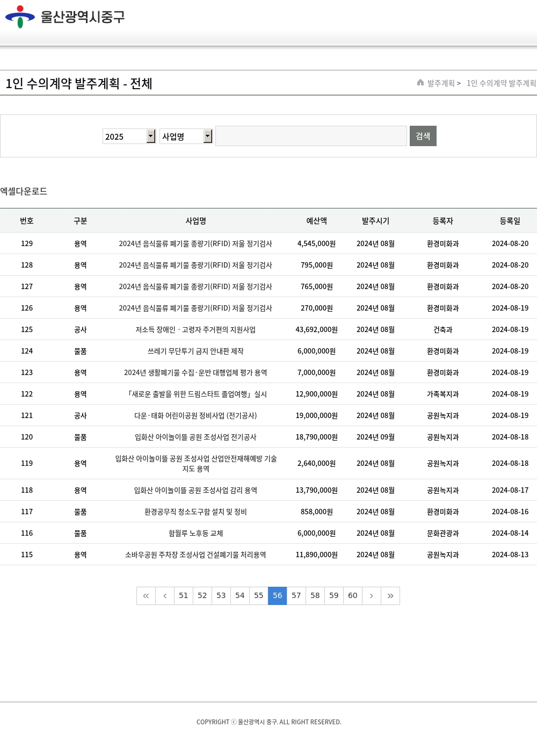This screenshot has height=756, width=537.
Task: Go to page 53
Action: point(221,596)
